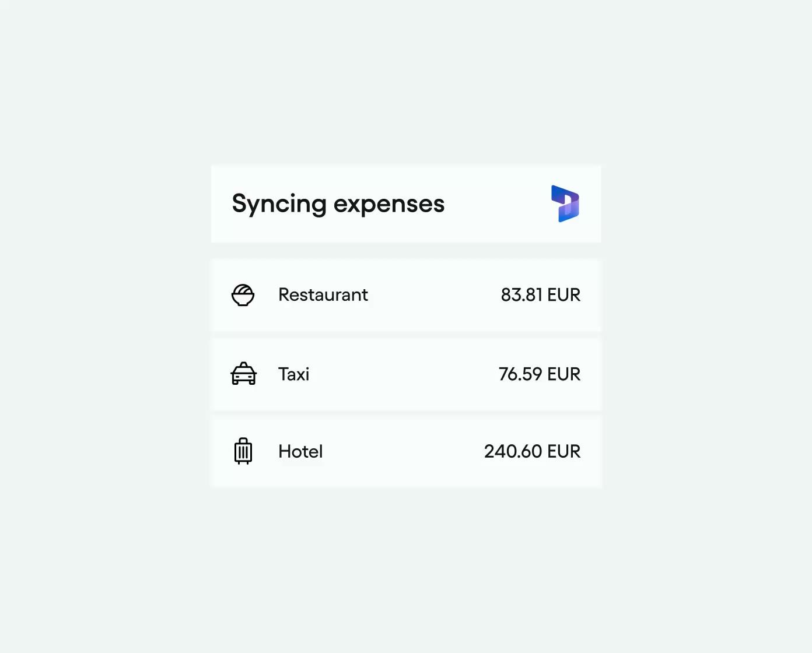
Task: Click the Microsoft Dynamics 365 logo
Action: 565,203
